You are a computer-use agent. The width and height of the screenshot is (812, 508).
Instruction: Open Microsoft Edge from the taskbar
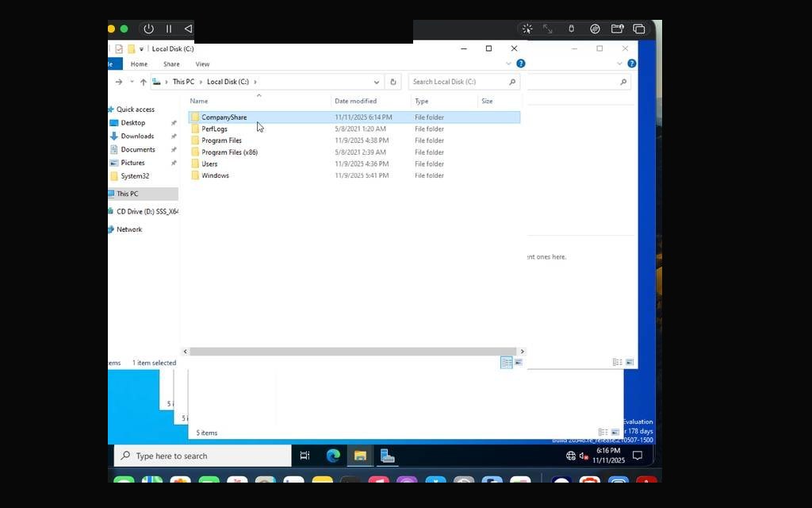click(x=333, y=456)
